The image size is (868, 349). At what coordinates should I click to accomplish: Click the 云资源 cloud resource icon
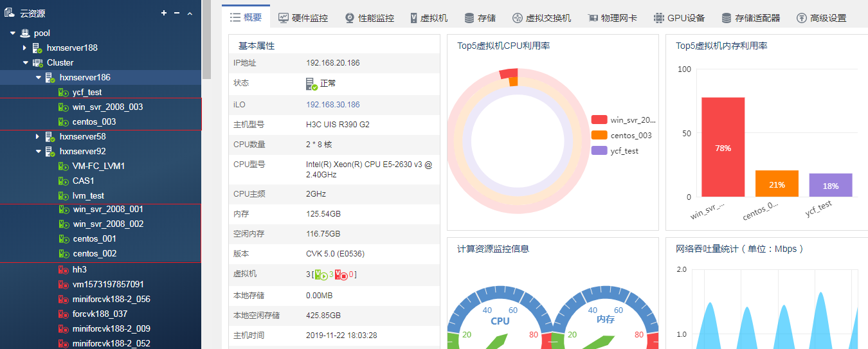[9, 13]
